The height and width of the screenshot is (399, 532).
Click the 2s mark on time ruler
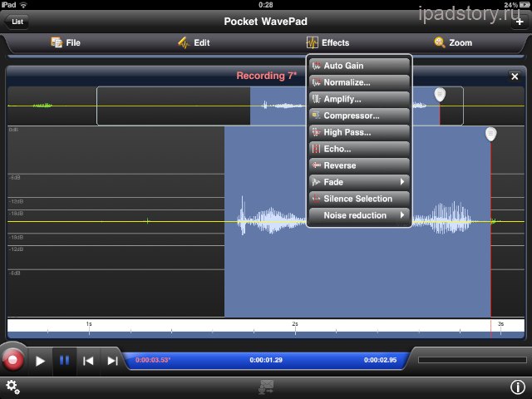(295, 325)
